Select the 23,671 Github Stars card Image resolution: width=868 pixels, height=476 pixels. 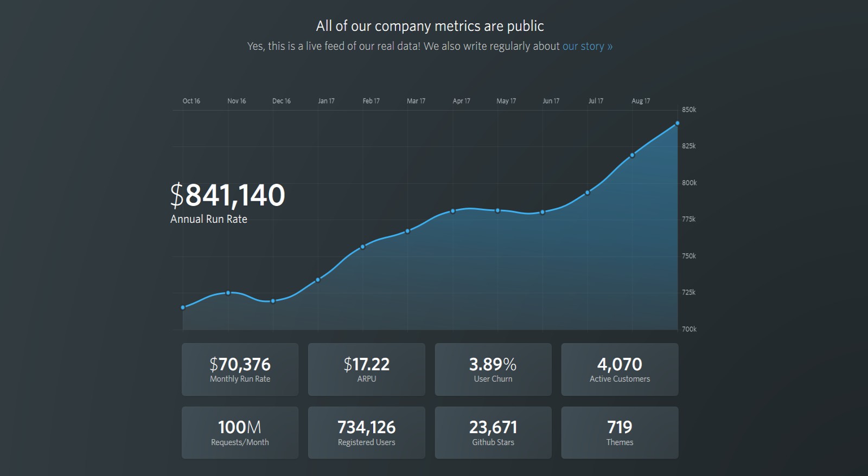[493, 433]
